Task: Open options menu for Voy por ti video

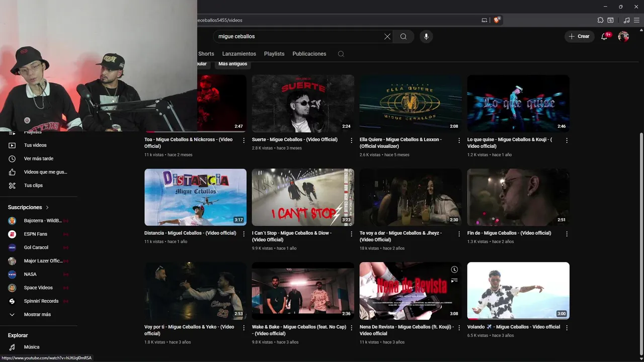Action: pyautogui.click(x=244, y=328)
